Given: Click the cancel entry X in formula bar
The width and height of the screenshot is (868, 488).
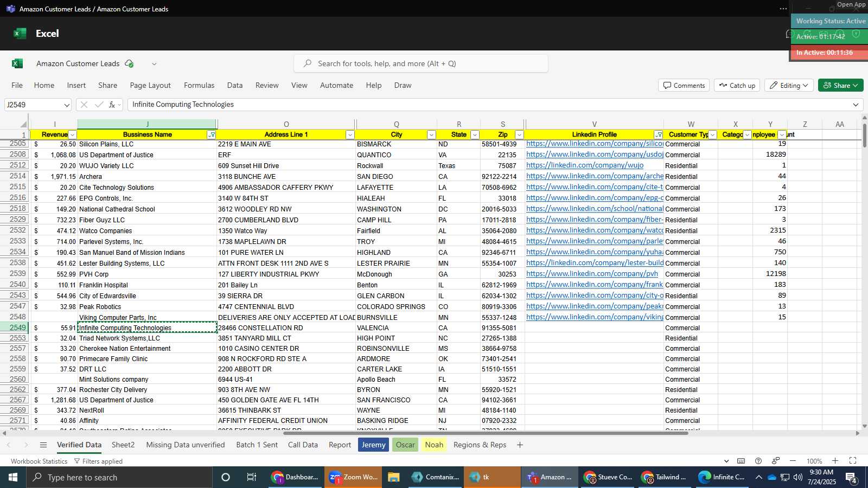Looking at the screenshot, I should 84,105.
